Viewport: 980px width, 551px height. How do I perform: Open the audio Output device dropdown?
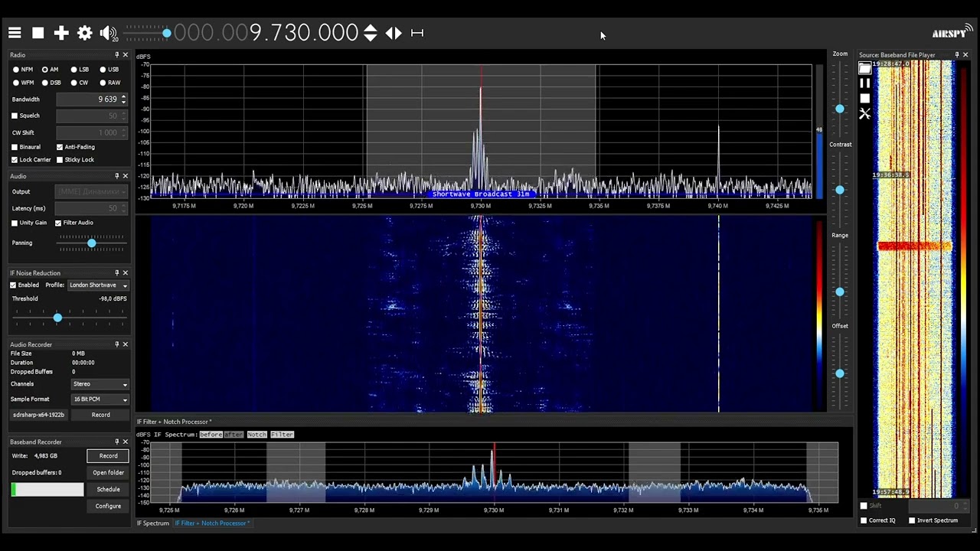point(92,191)
